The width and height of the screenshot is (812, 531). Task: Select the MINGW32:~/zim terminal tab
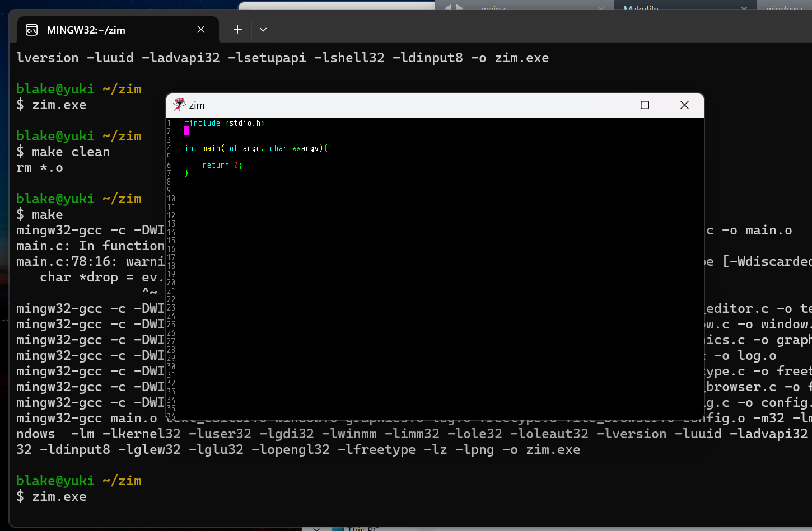click(118, 30)
